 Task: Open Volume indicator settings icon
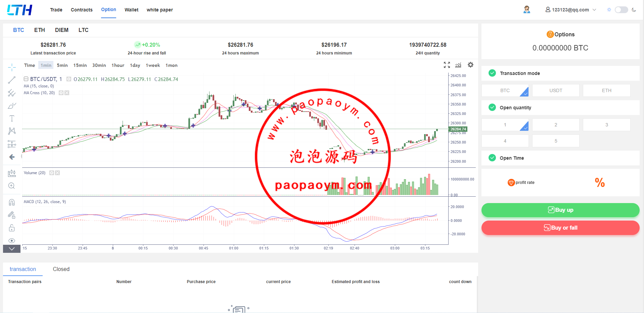coord(52,173)
